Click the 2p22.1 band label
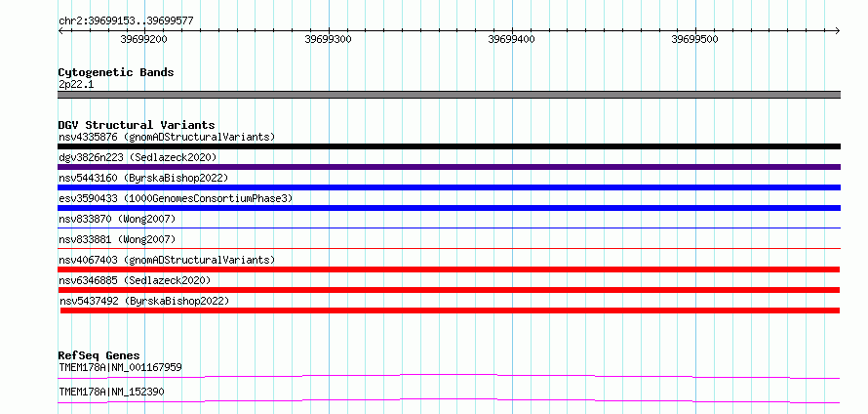The width and height of the screenshot is (868, 414). [x=76, y=85]
